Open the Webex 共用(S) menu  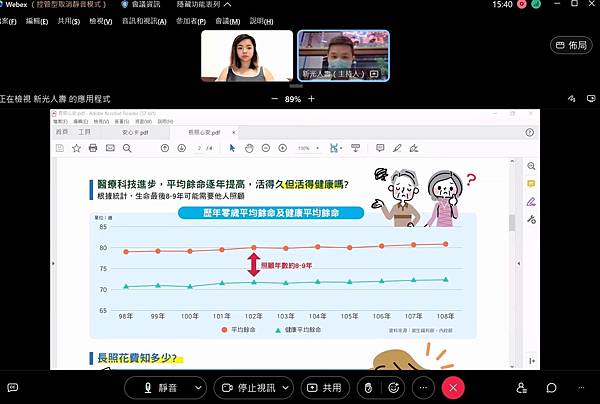coord(69,21)
